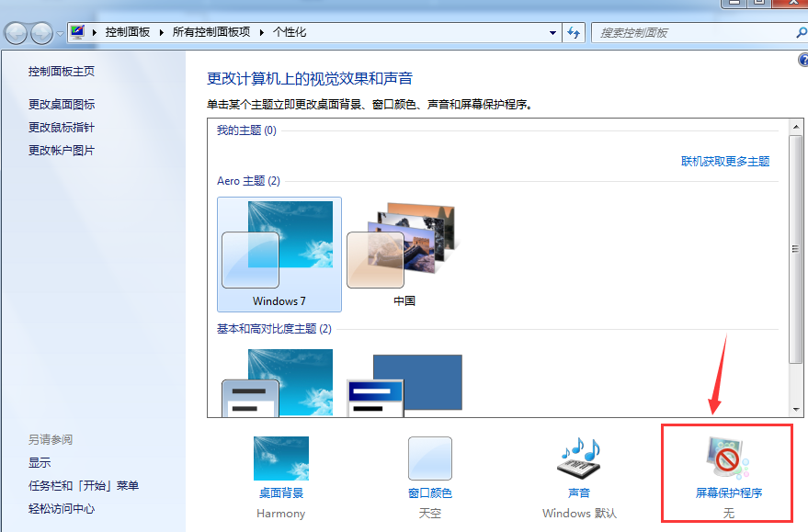Open recent pages dropdown next to Forward
The width and height of the screenshot is (808, 532).
pos(60,34)
